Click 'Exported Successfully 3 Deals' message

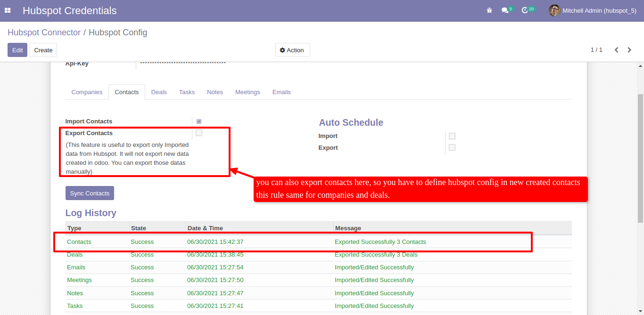(x=376, y=254)
